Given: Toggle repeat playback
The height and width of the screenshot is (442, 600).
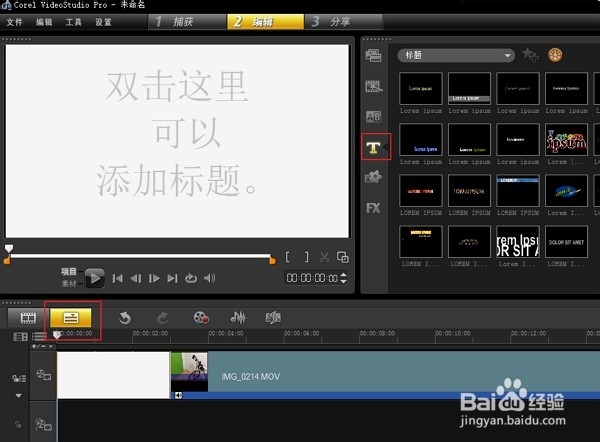Looking at the screenshot, I should coord(191,278).
